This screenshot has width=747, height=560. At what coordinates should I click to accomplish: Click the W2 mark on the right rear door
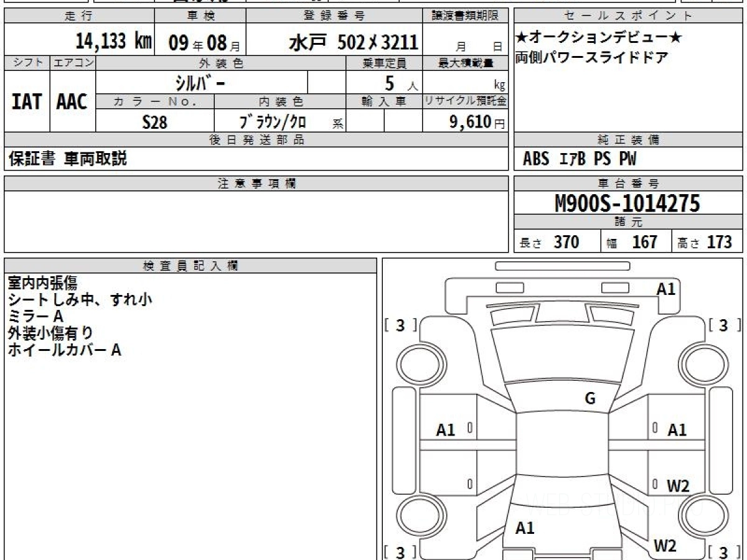(677, 486)
